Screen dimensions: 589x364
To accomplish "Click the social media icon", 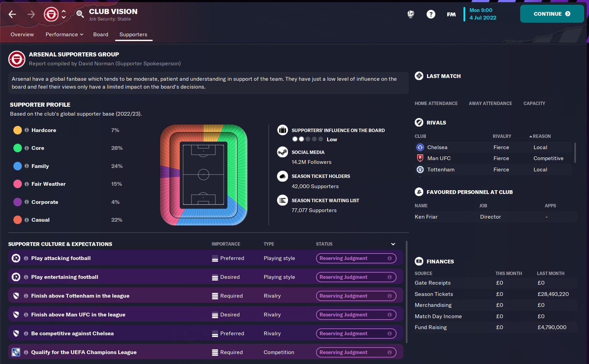I will point(283,152).
